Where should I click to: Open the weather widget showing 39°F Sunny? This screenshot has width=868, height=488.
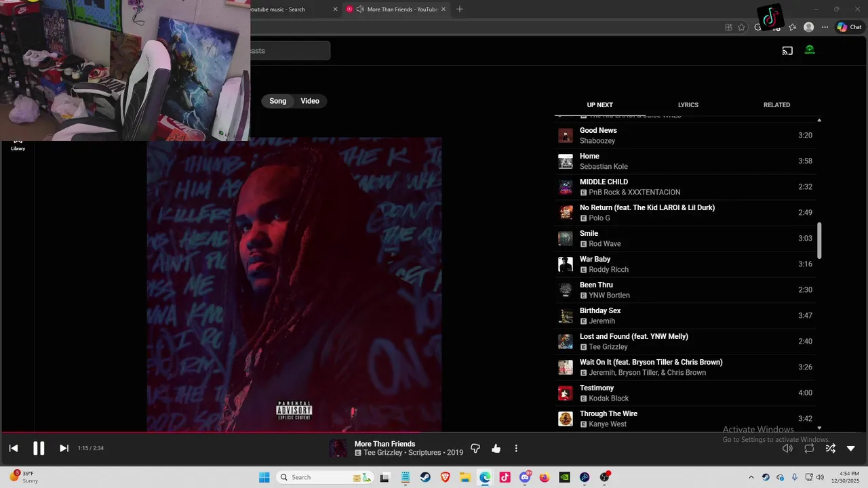(x=24, y=477)
